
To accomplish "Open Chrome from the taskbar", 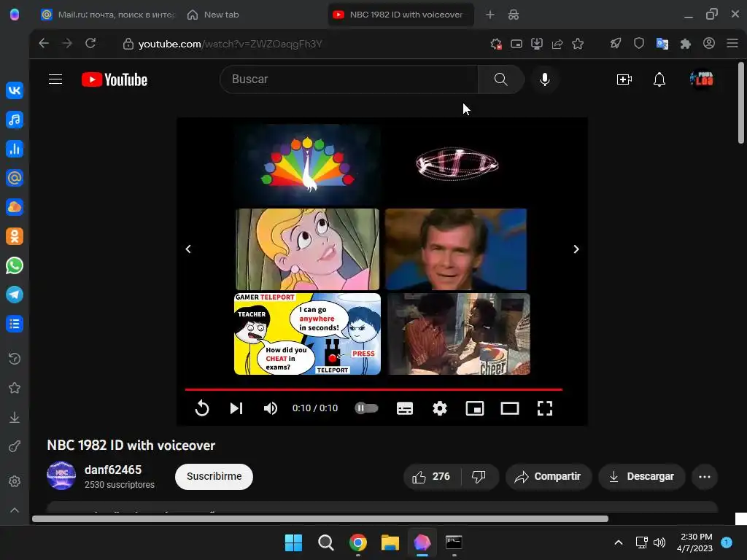I will click(358, 542).
